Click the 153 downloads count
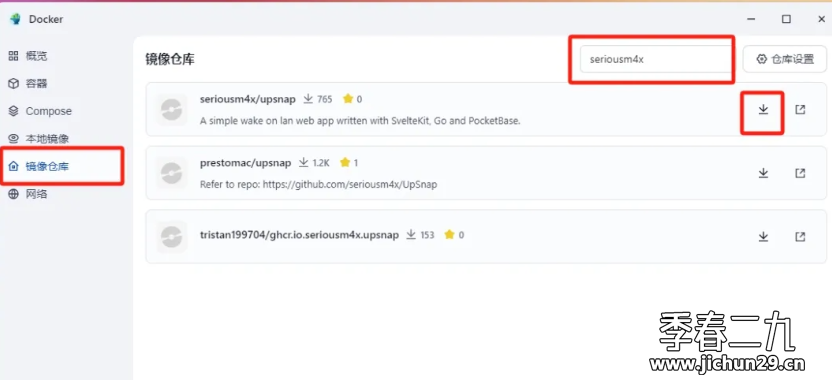 [x=427, y=235]
